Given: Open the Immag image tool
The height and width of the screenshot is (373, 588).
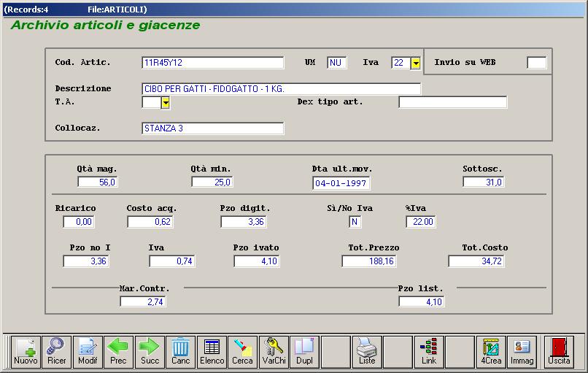Looking at the screenshot, I should 522,352.
